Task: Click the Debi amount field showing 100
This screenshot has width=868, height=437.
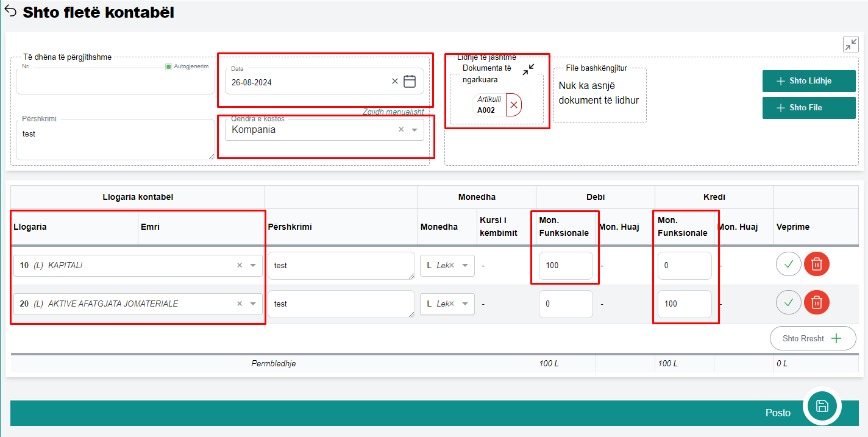Action: 565,266
